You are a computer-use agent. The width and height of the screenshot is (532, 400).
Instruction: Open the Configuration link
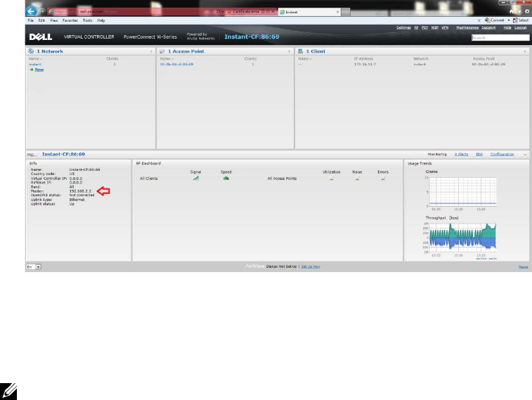[502, 155]
